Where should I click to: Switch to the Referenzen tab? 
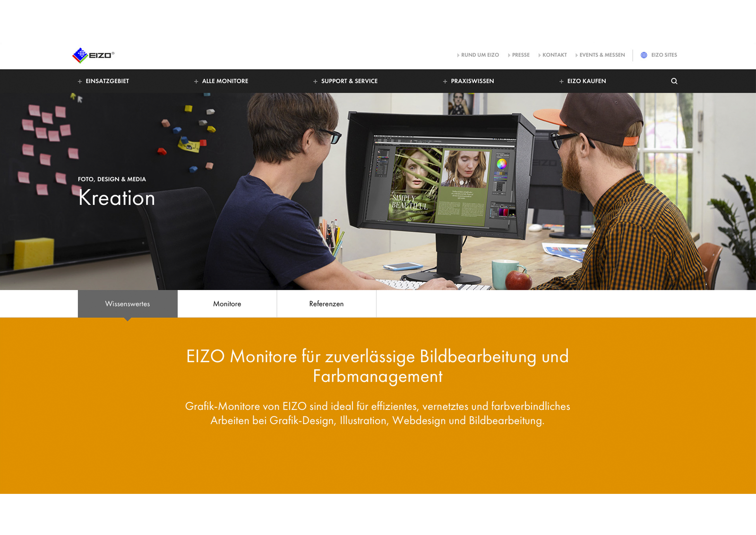coord(326,304)
